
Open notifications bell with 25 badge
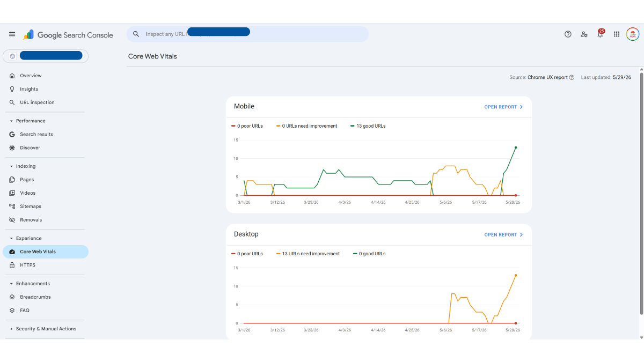click(x=601, y=34)
